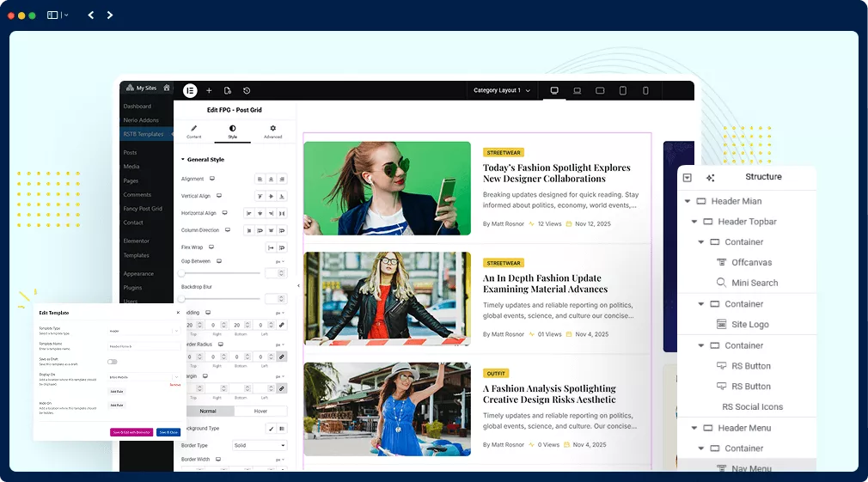
Task: Click the blue Save & Close button
Action: [x=168, y=432]
